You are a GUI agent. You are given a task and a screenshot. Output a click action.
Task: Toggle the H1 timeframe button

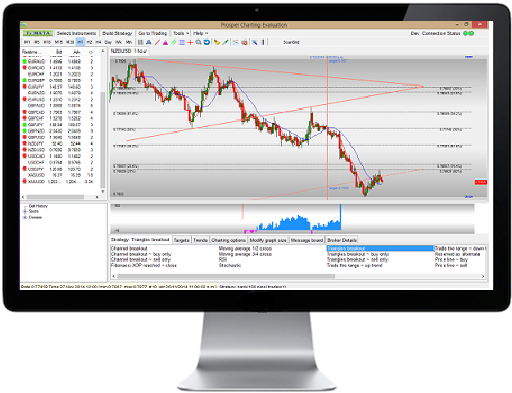coord(80,42)
